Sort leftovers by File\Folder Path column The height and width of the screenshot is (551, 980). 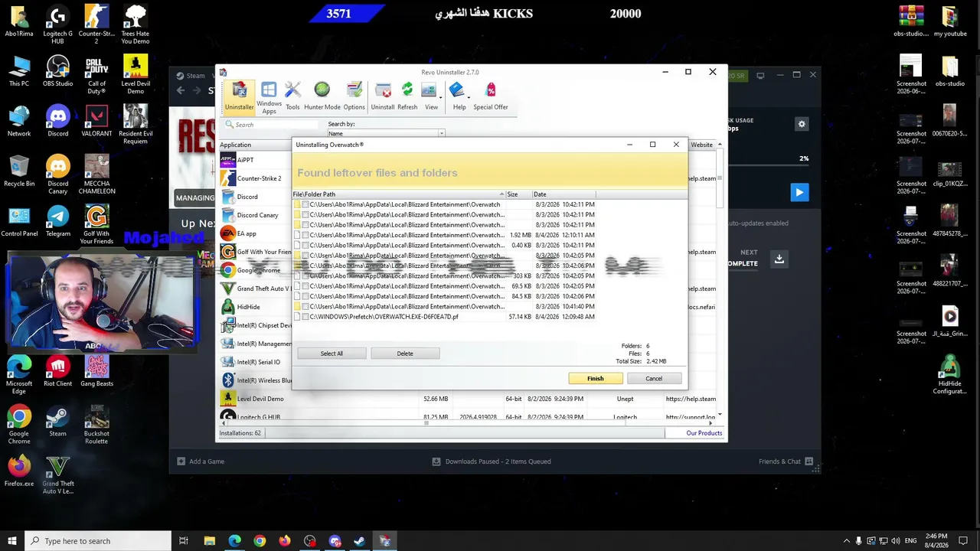pyautogui.click(x=399, y=194)
